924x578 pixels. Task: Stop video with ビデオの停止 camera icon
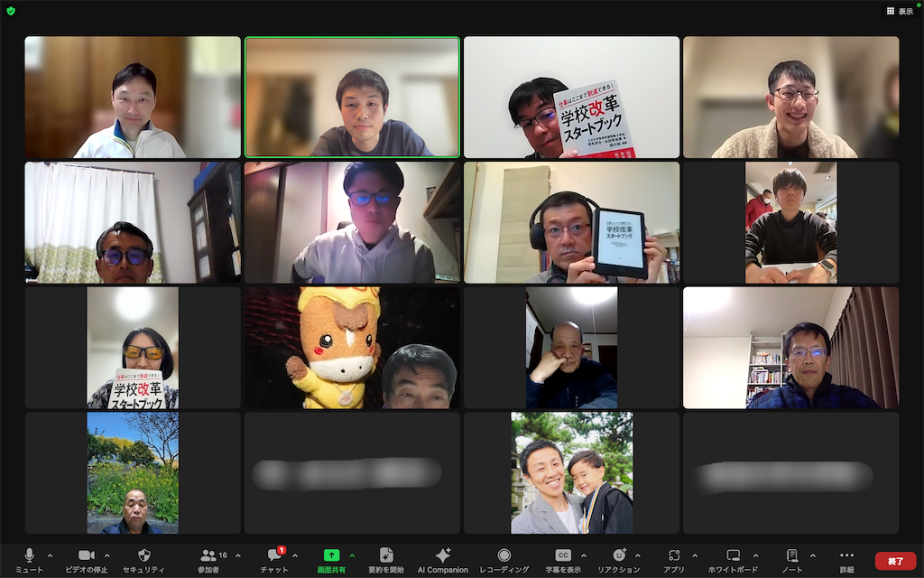pos(87,555)
